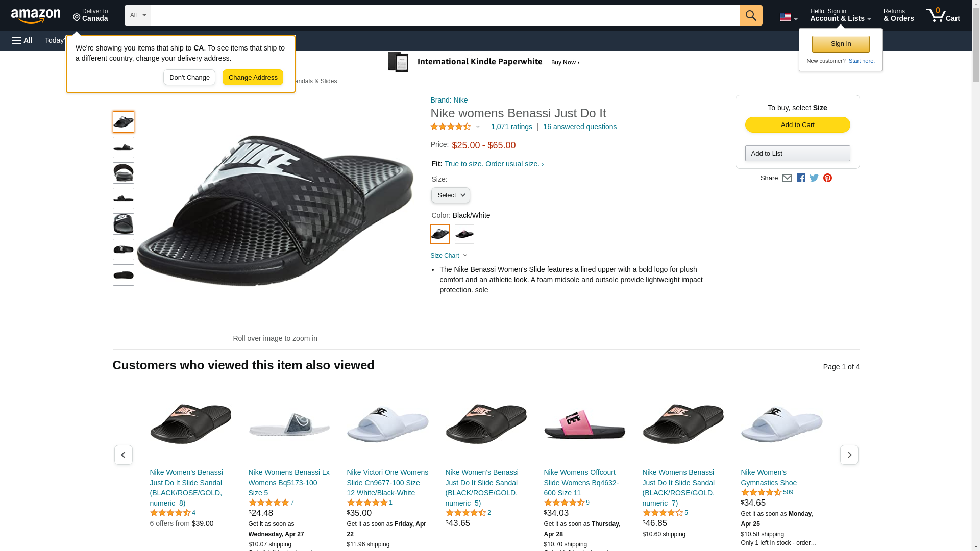This screenshot has height=551, width=980.
Task: Open Returns & Orders menu item
Action: click(x=898, y=15)
